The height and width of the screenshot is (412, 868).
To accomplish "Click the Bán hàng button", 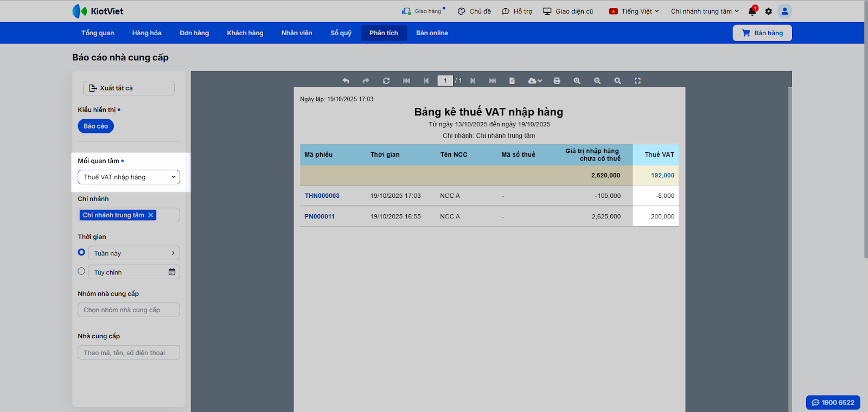I will click(762, 33).
